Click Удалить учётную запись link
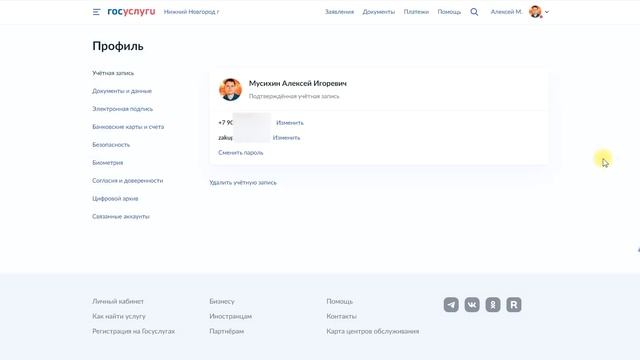 [243, 182]
